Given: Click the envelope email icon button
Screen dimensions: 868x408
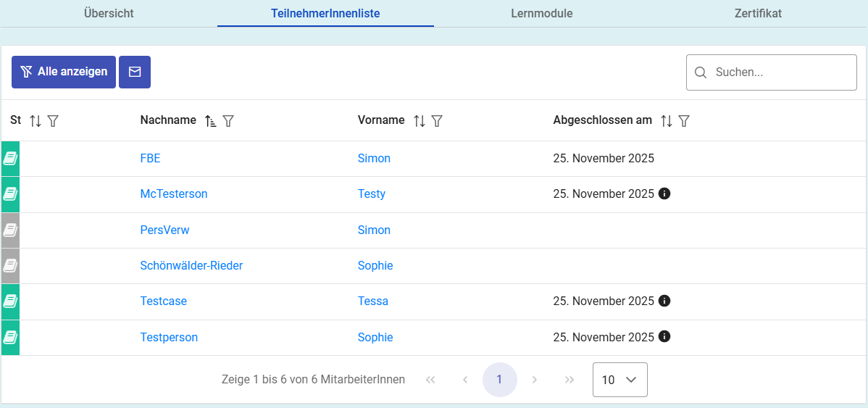Looking at the screenshot, I should (x=134, y=72).
